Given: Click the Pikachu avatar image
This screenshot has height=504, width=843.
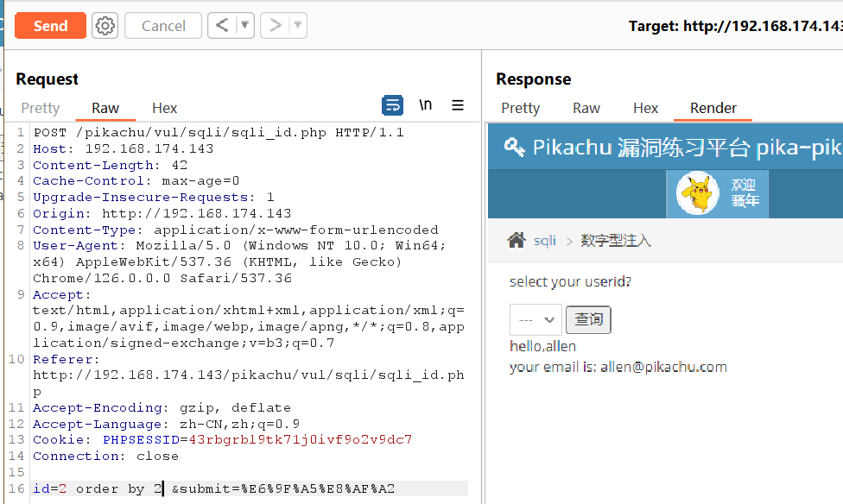Looking at the screenshot, I should (x=697, y=193).
